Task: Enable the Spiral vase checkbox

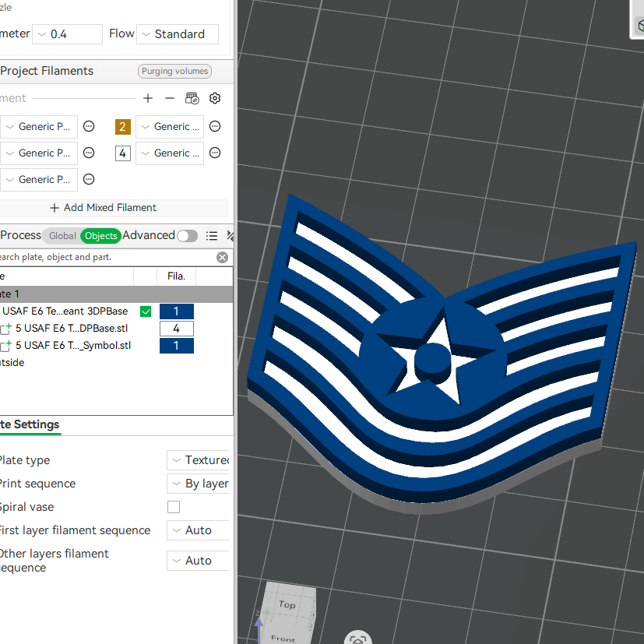Action: 174,507
